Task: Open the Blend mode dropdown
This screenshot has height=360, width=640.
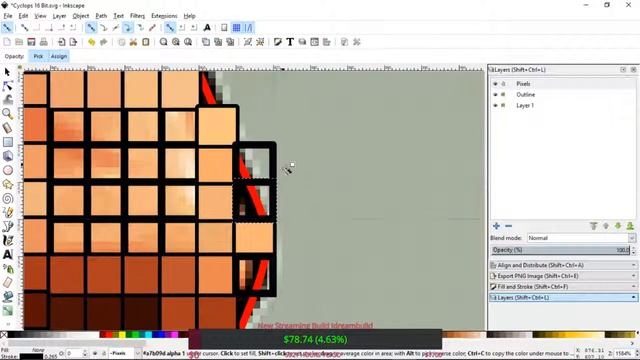Action: click(x=581, y=238)
